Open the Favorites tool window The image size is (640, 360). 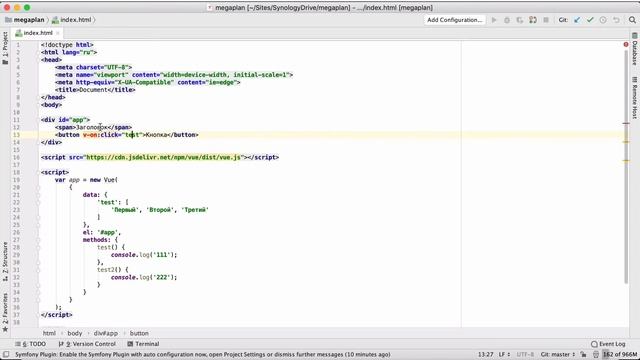[x=5, y=312]
